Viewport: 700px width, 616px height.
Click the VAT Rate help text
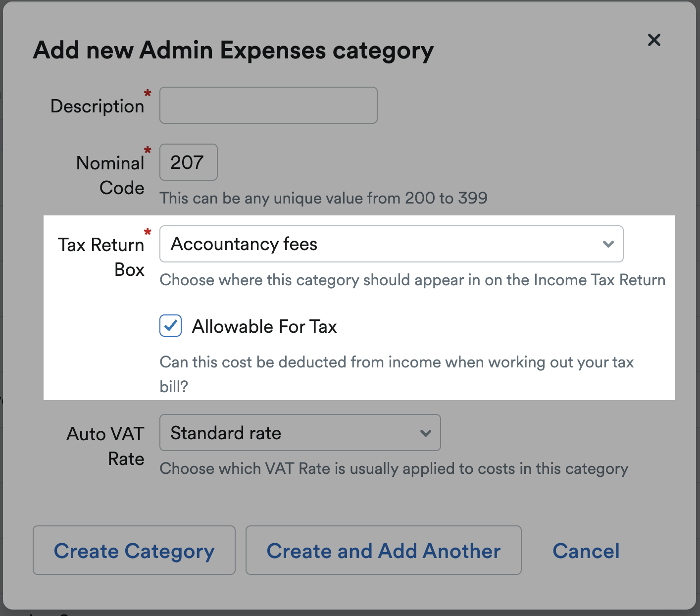[x=394, y=468]
